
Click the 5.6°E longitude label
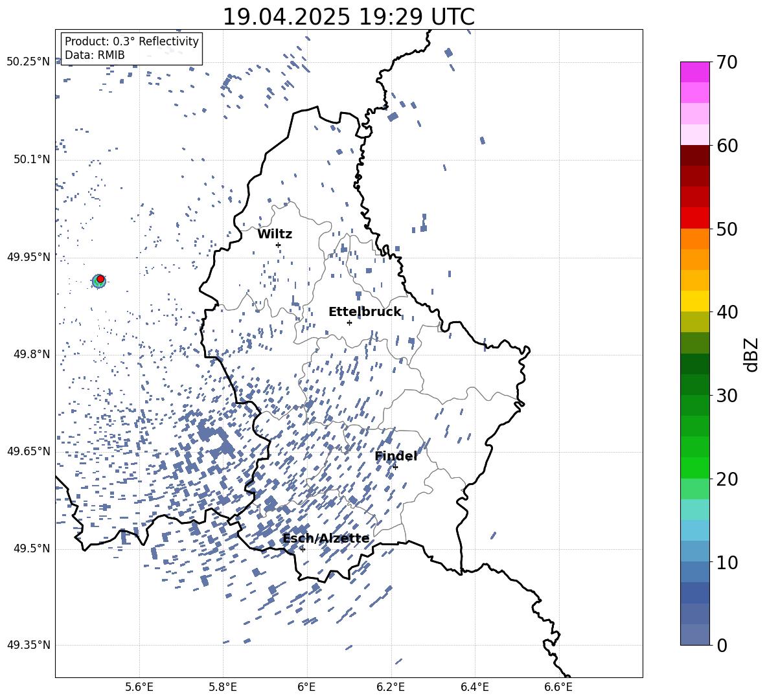coord(139,687)
